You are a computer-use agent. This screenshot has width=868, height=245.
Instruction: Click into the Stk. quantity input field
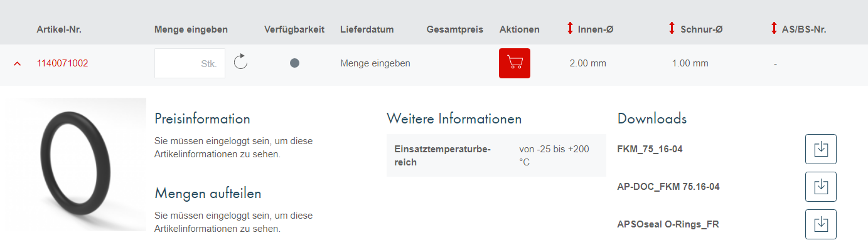coord(190,63)
